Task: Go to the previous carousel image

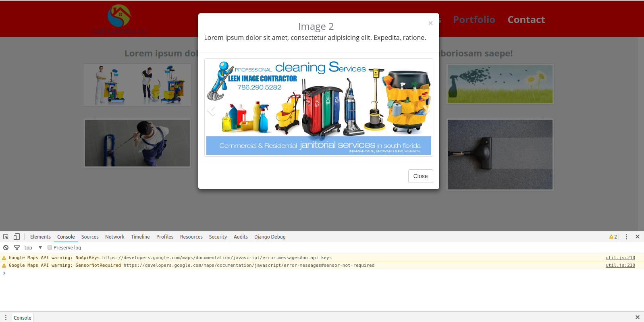Action: [x=211, y=110]
